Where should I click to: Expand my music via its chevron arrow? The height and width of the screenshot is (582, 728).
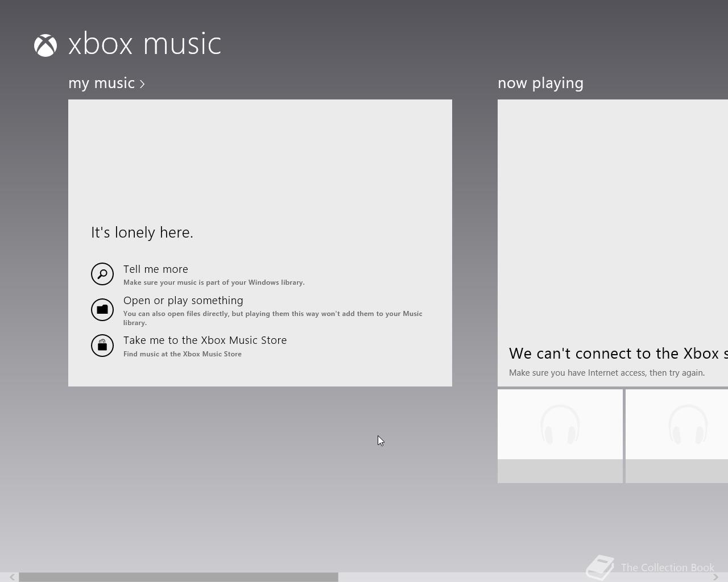point(142,84)
